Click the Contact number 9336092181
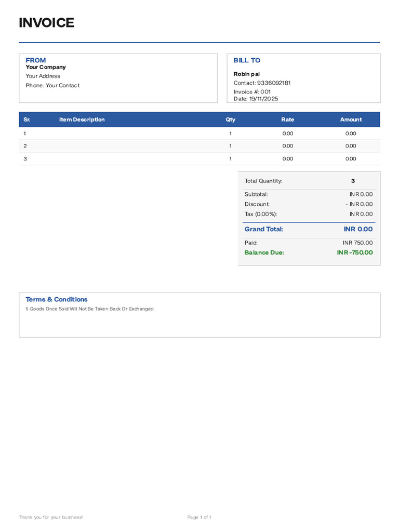This screenshot has width=399, height=532. coord(262,83)
